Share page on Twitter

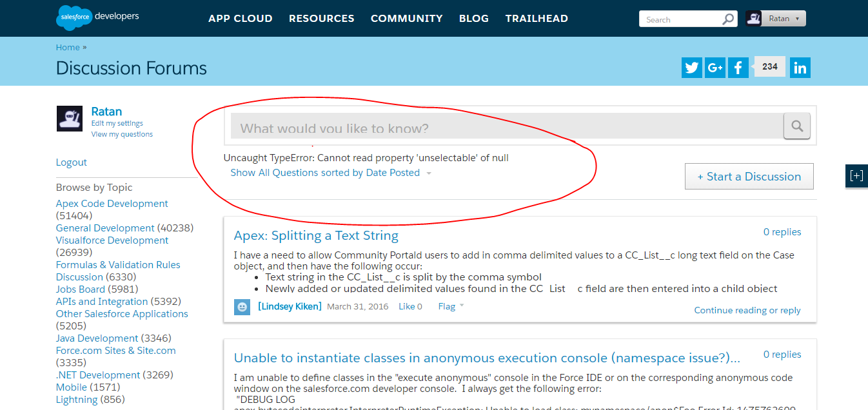tap(692, 68)
